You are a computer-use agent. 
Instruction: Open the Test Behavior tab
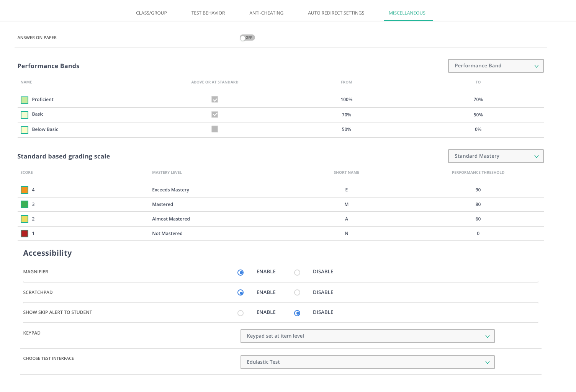(208, 13)
